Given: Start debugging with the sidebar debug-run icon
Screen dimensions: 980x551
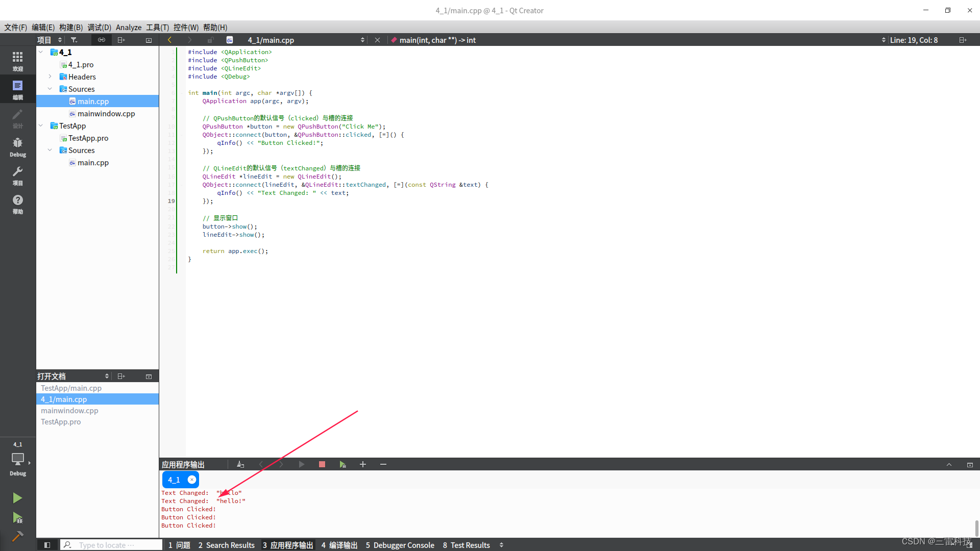Looking at the screenshot, I should click(x=17, y=518).
